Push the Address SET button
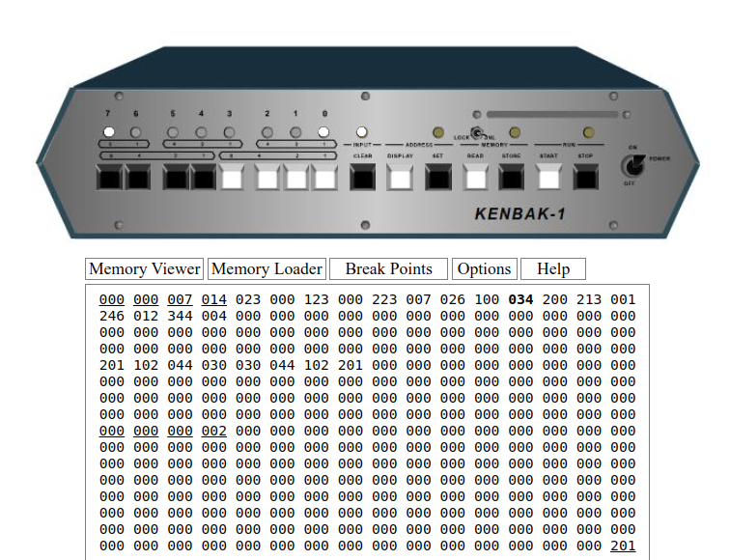The width and height of the screenshot is (730, 560). point(438,177)
